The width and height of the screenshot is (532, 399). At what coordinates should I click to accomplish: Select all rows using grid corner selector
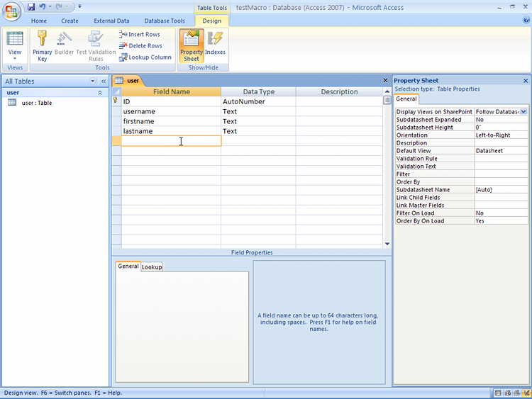116,91
